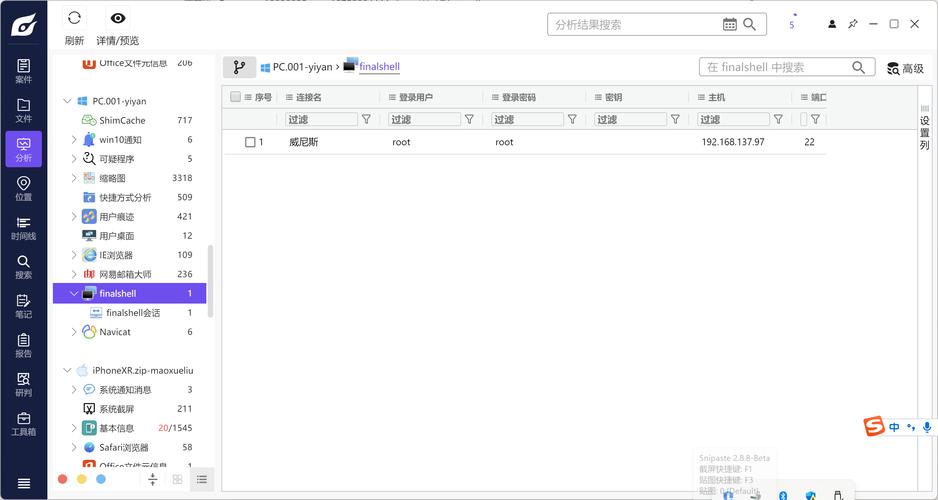Click the blue color tag dot
This screenshot has height=500, width=938.
coord(101,479)
